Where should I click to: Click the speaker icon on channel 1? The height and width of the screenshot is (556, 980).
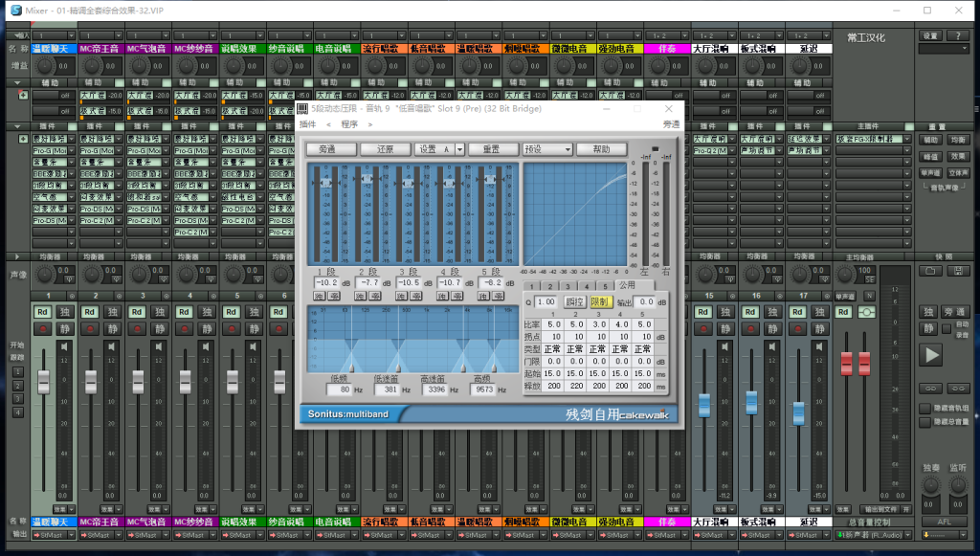(x=64, y=346)
